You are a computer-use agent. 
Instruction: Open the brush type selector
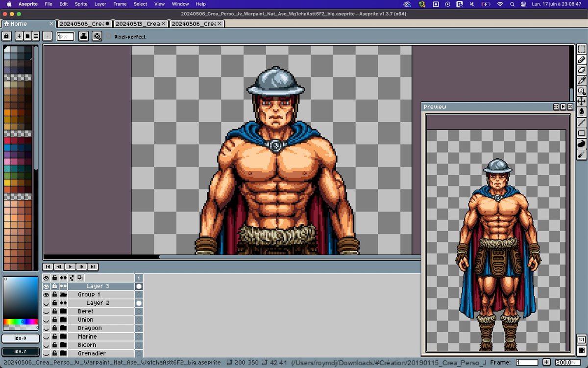point(47,36)
